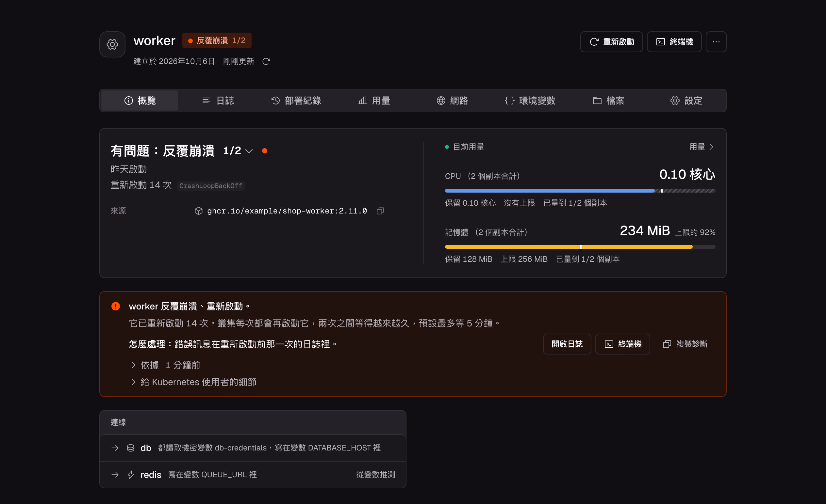Open the 用量 link in the usage panel
This screenshot has height=504, width=826.
pos(702,147)
